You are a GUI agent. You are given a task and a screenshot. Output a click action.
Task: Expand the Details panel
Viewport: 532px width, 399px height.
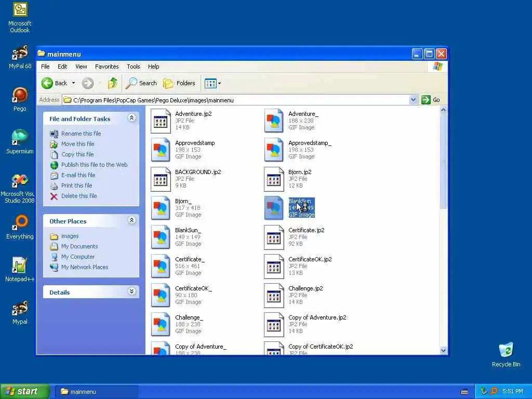131,291
